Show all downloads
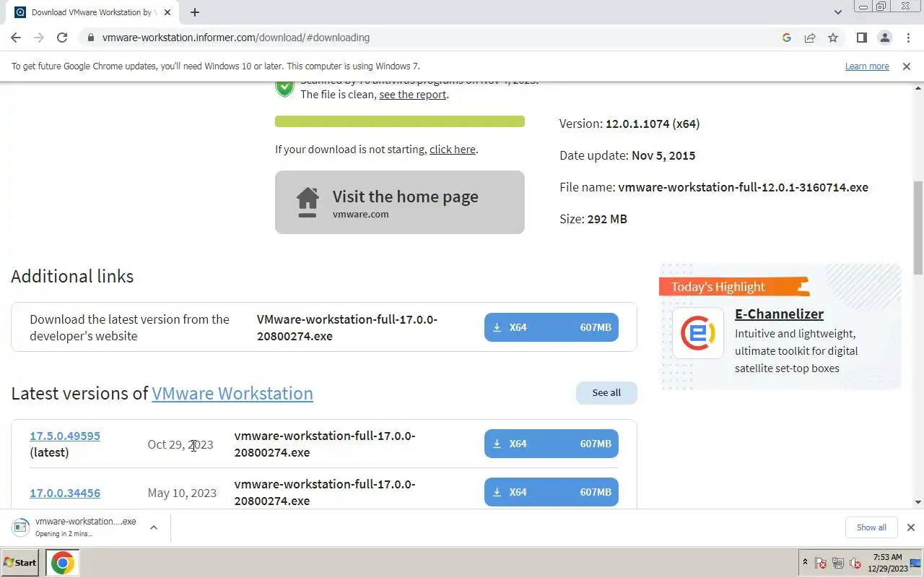Screen dimensions: 924x578 coord(871,527)
